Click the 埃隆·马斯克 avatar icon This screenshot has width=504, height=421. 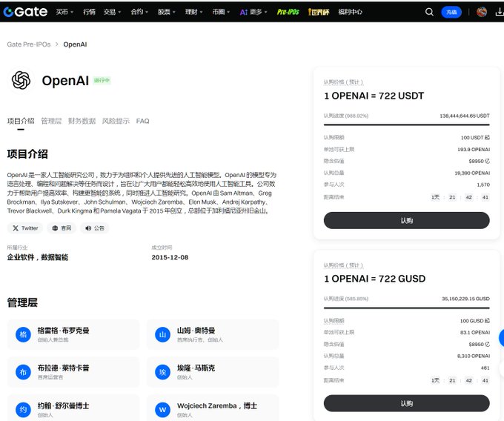tap(162, 372)
